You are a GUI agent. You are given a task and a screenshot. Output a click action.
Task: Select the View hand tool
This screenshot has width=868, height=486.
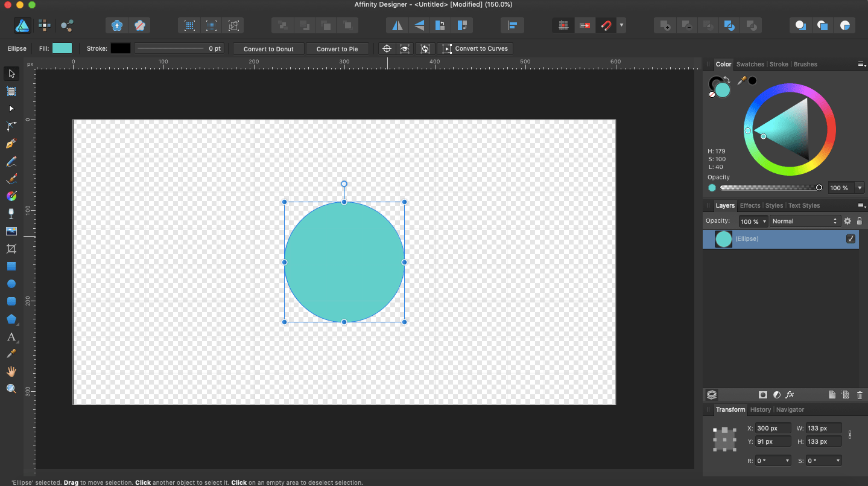point(11,371)
